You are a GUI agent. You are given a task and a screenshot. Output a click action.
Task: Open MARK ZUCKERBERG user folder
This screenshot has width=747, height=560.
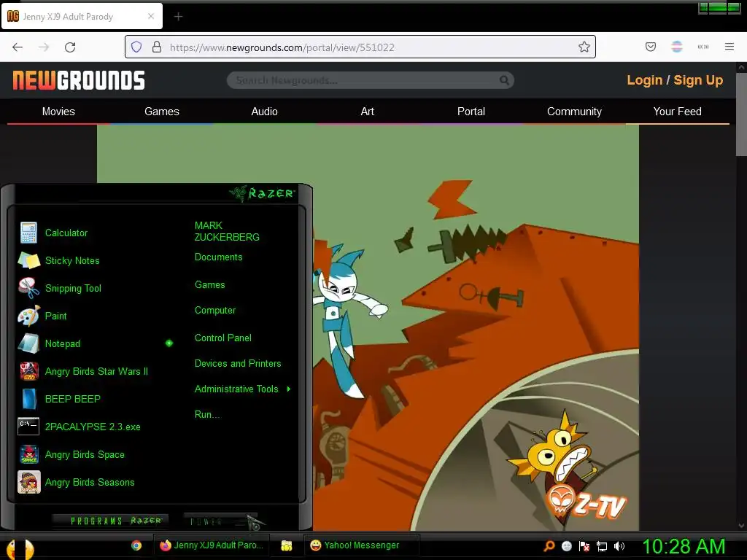tap(227, 231)
